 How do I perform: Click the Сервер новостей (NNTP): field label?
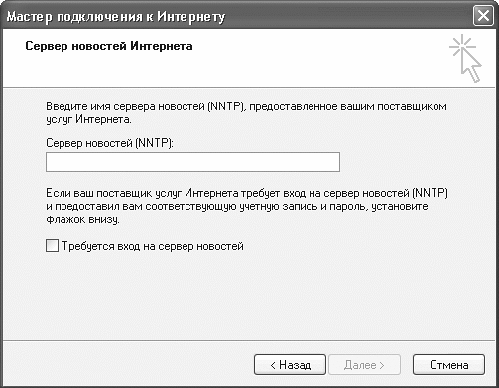click(x=110, y=143)
